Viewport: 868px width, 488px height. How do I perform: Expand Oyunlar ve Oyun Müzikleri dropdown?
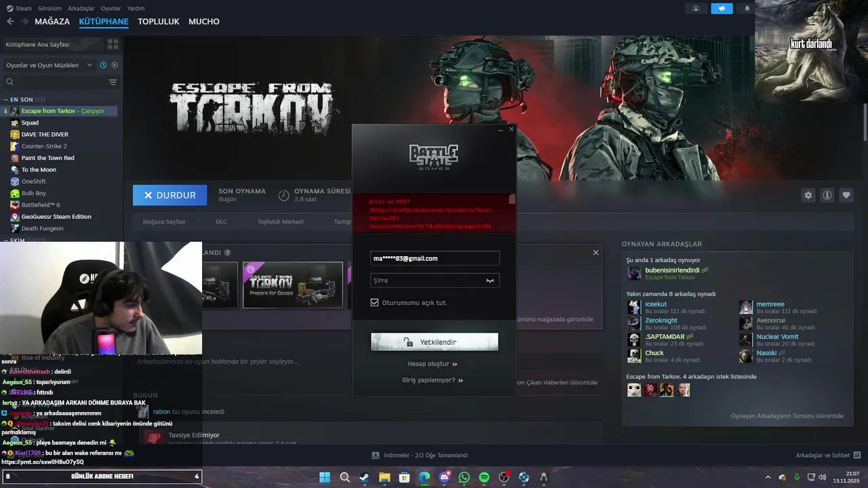[49, 65]
